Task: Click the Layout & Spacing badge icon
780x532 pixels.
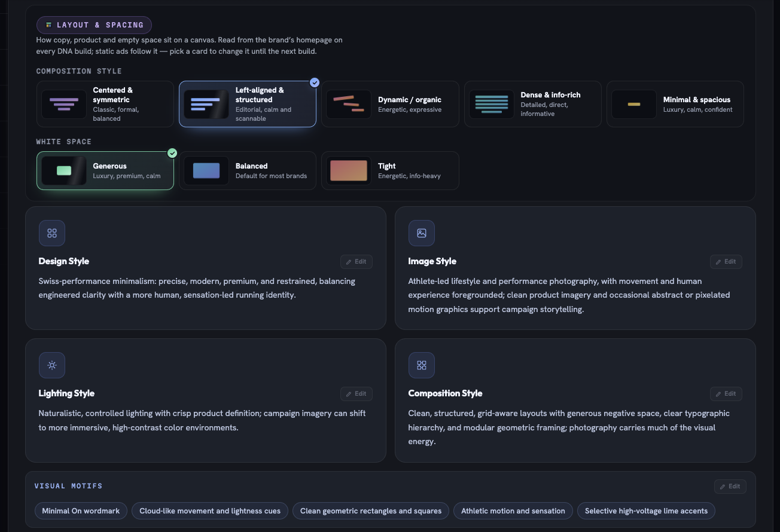Action: (48, 25)
